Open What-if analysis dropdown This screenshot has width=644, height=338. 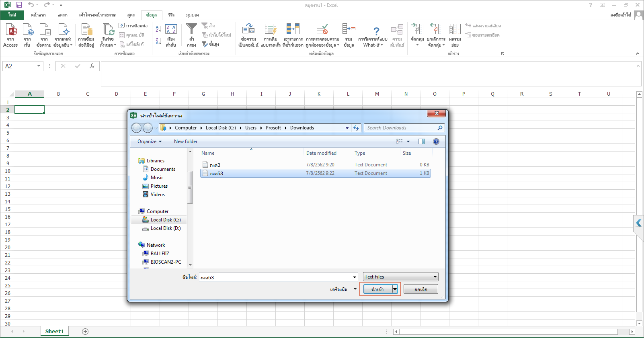click(373, 35)
